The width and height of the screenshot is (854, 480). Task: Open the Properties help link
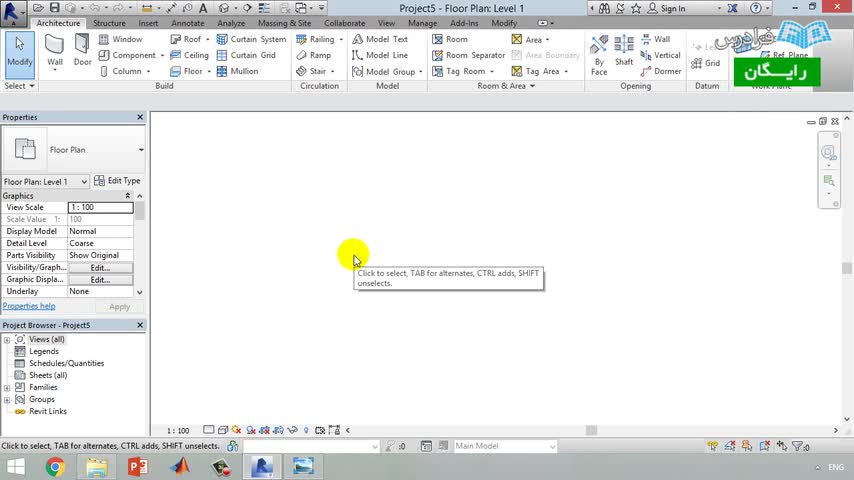click(29, 306)
